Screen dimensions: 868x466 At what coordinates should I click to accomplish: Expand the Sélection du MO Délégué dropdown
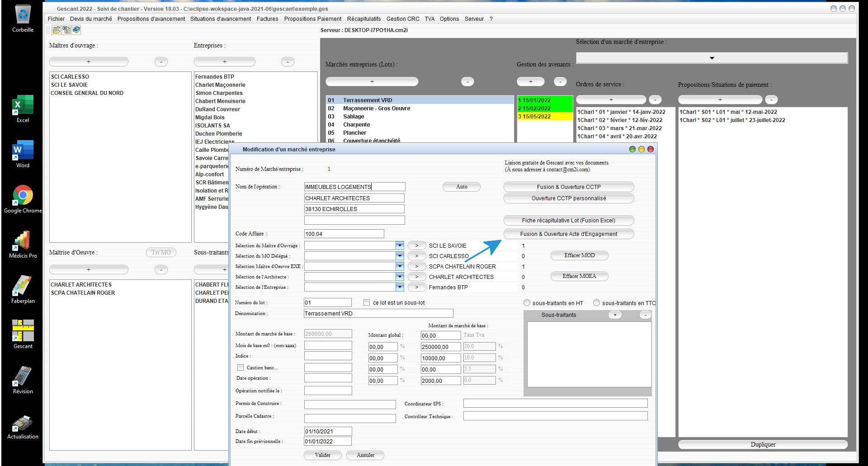pos(400,256)
